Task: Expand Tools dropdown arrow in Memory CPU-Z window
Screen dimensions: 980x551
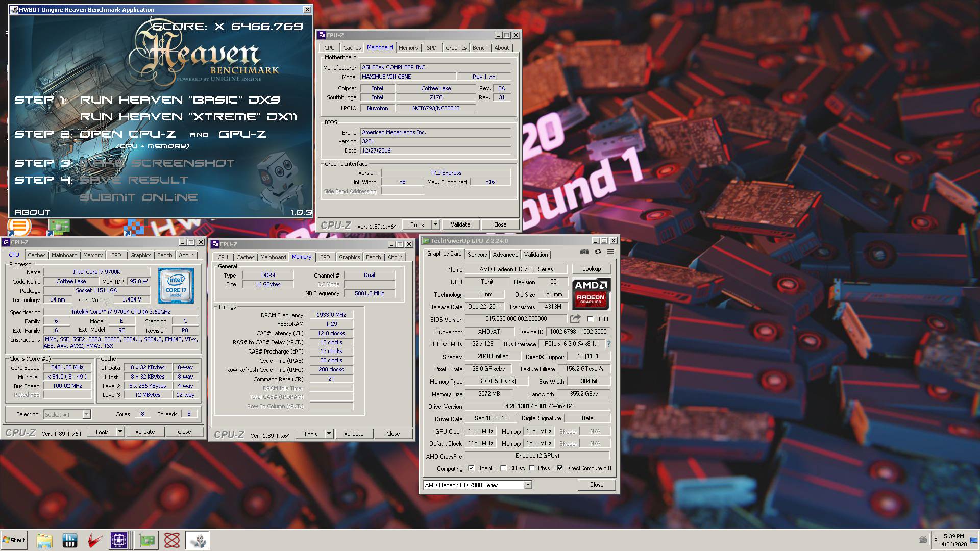Action: pyautogui.click(x=329, y=434)
